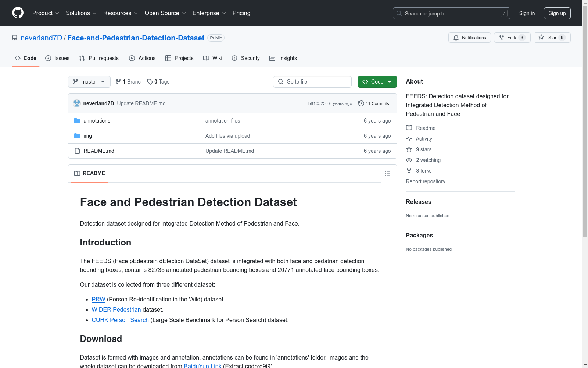588x368 pixels.
Task: Open commit hash b810525
Action: tap(317, 103)
